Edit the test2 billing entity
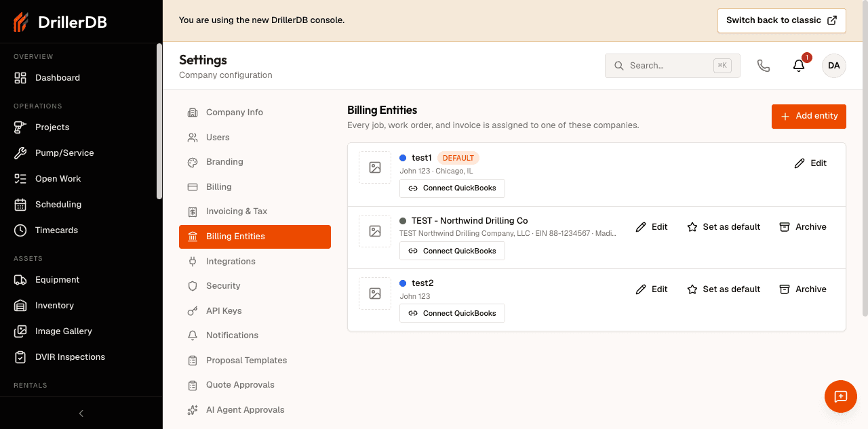The image size is (868, 429). [652, 289]
